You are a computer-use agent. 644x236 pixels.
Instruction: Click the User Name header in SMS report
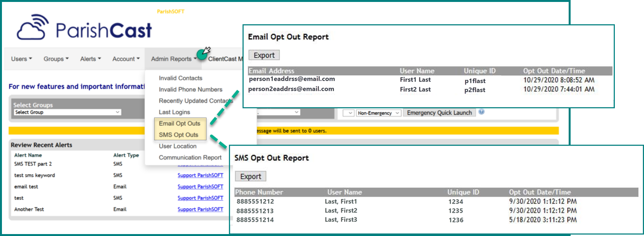[345, 192]
